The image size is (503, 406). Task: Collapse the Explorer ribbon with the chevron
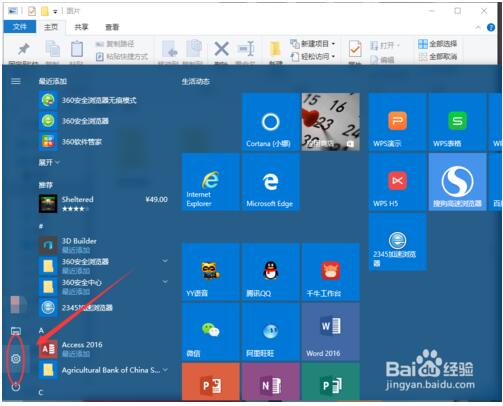(x=478, y=27)
